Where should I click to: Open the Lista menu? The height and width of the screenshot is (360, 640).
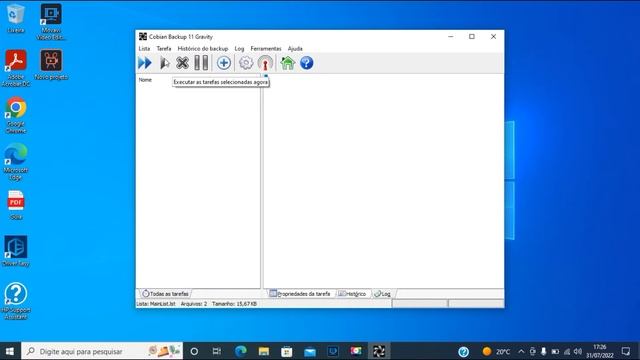(144, 49)
